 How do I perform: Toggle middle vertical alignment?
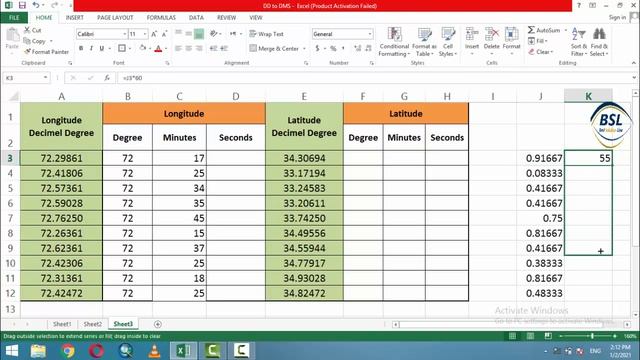pyautogui.click(x=189, y=33)
